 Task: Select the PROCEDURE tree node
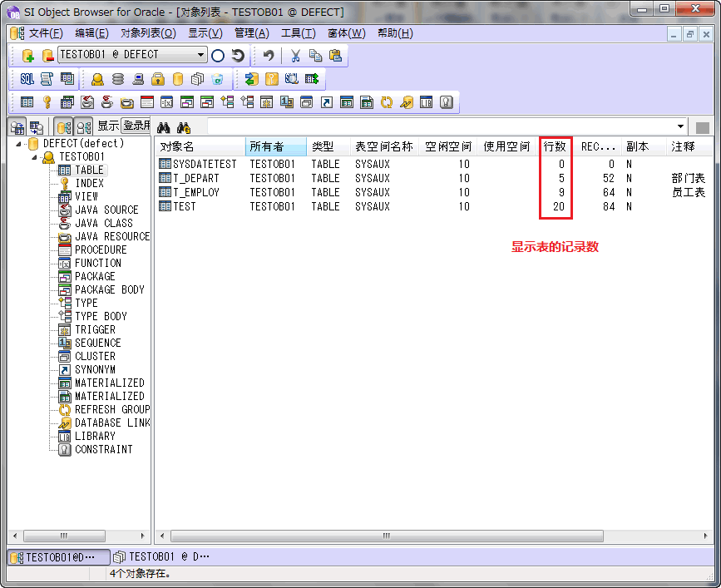[101, 250]
